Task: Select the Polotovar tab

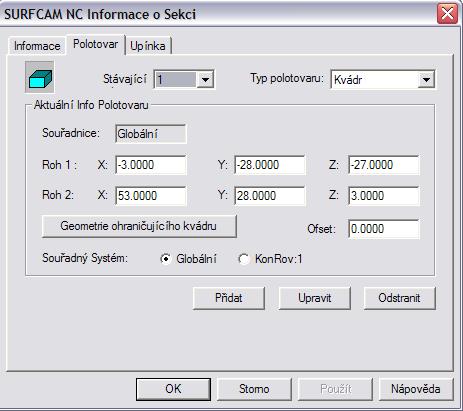Action: point(96,44)
